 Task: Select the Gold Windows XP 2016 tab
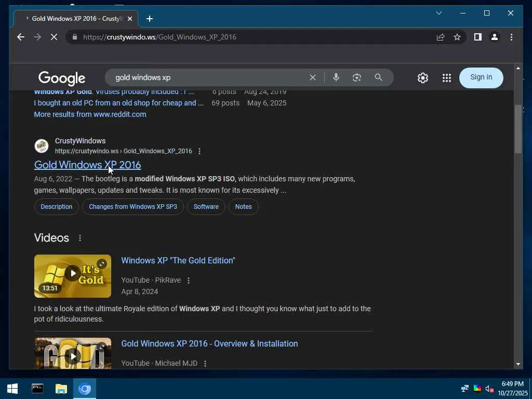75,19
